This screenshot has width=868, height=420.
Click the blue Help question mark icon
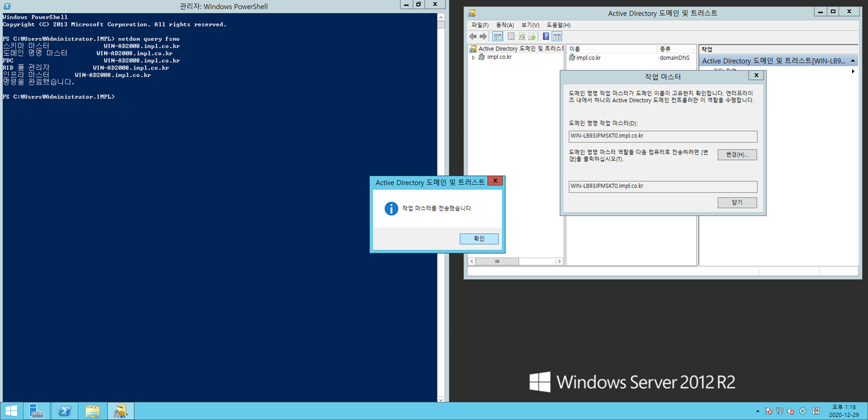(x=546, y=37)
